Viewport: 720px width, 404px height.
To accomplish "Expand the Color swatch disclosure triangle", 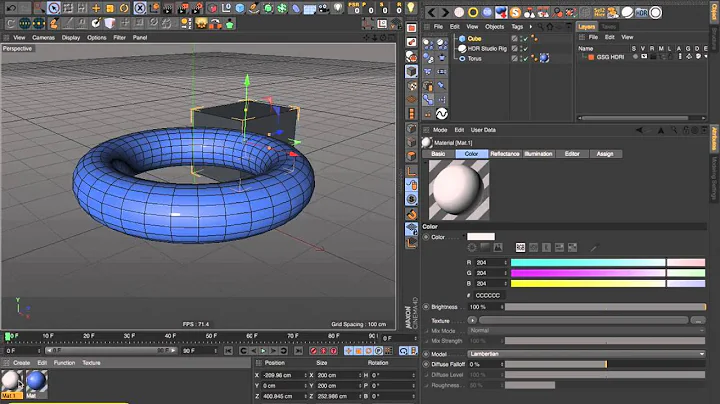I will click(464, 237).
